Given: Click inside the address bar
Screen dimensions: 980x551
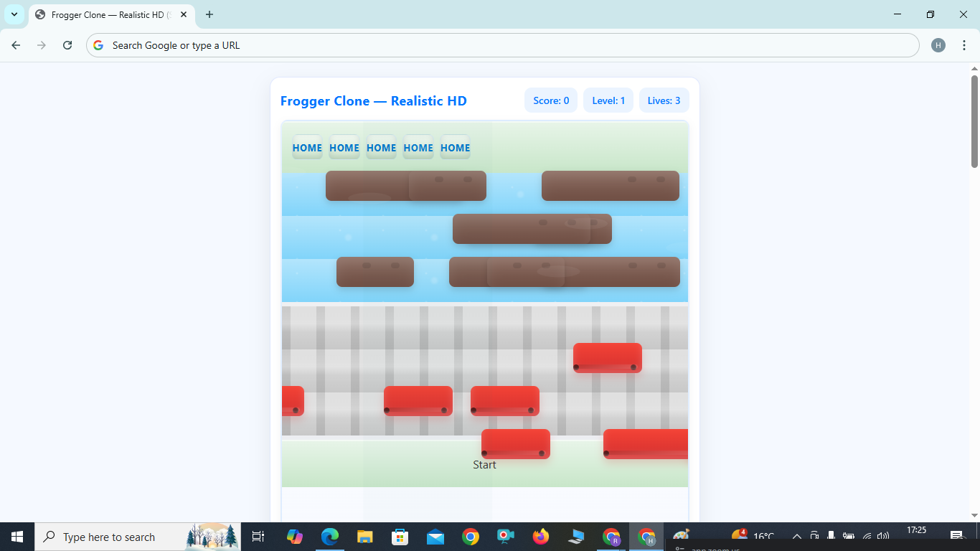Looking at the screenshot, I should 430,44.
